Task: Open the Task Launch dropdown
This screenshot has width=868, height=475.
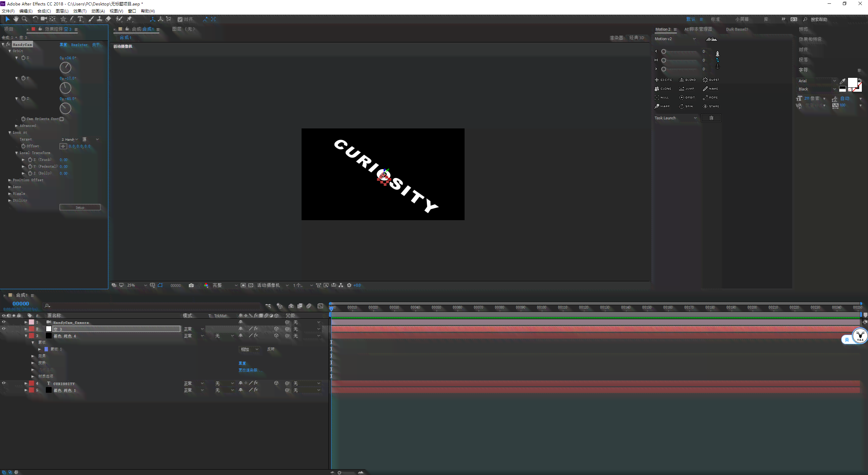Action: point(676,118)
